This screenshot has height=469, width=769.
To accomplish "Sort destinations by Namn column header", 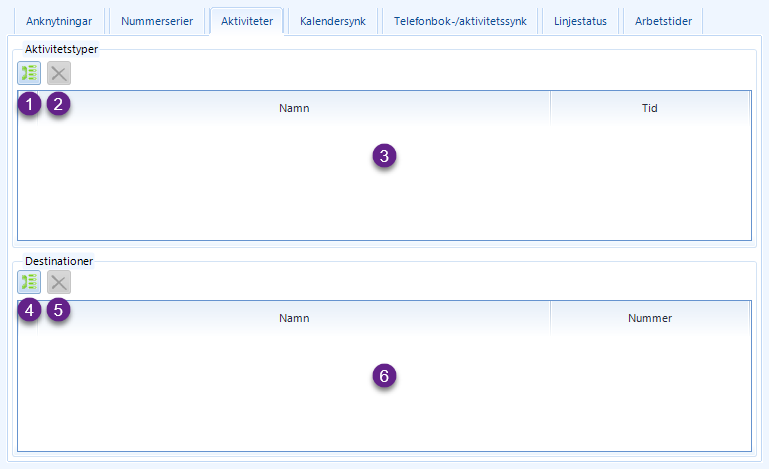I will pos(294,318).
